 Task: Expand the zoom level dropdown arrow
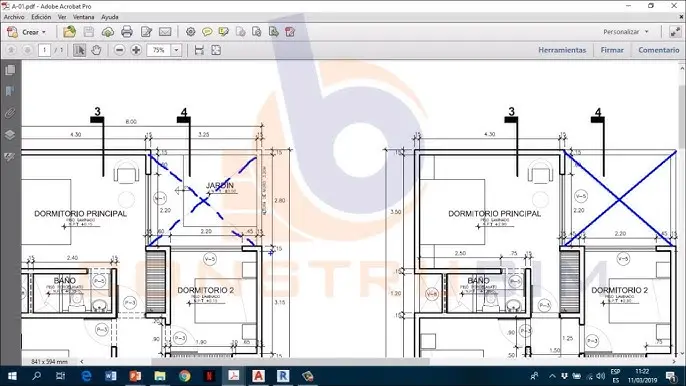tap(176, 50)
